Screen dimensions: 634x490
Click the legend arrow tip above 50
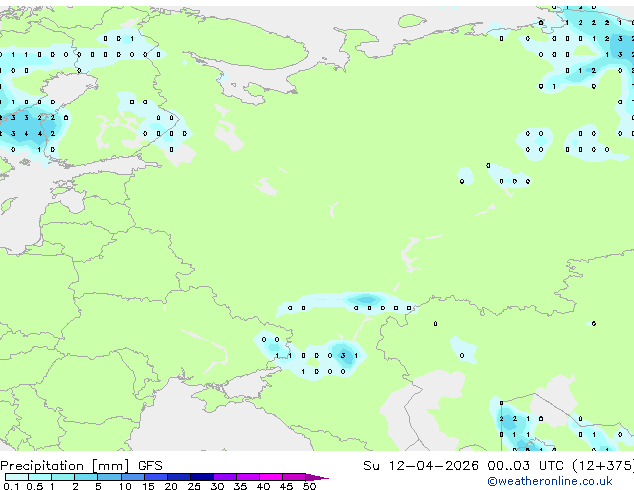click(317, 477)
